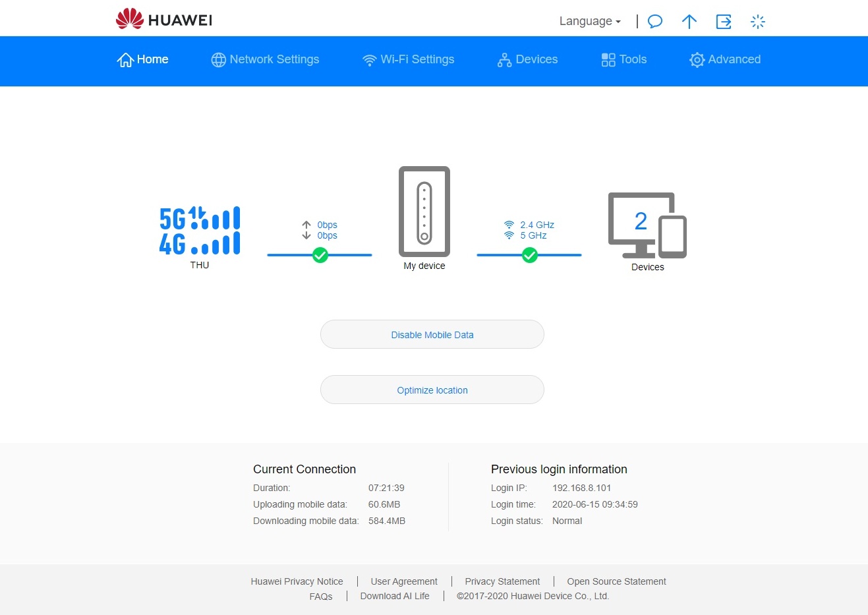Click the Huawei logo

164,19
